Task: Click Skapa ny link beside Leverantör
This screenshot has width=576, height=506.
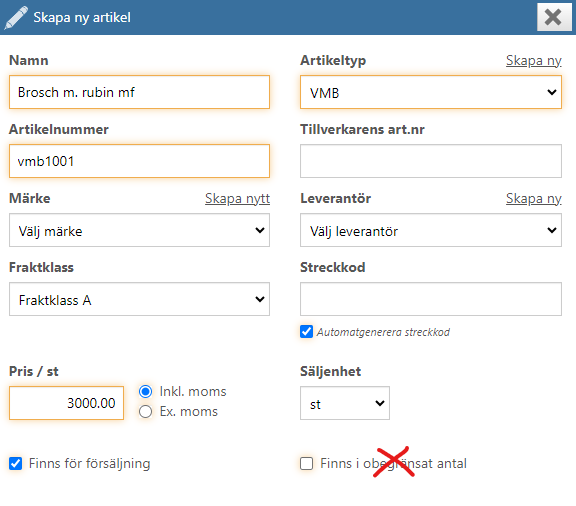Action: click(533, 198)
